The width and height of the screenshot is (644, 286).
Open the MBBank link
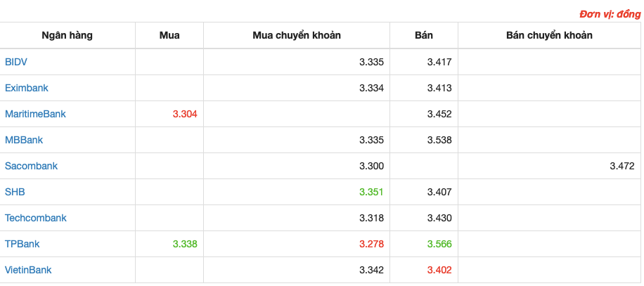click(x=24, y=140)
